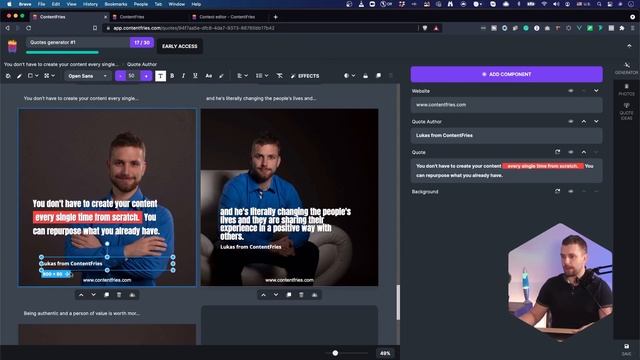This screenshot has width=640, height=360.
Task: Open the Window menu in menu bar
Action: [x=177, y=4]
